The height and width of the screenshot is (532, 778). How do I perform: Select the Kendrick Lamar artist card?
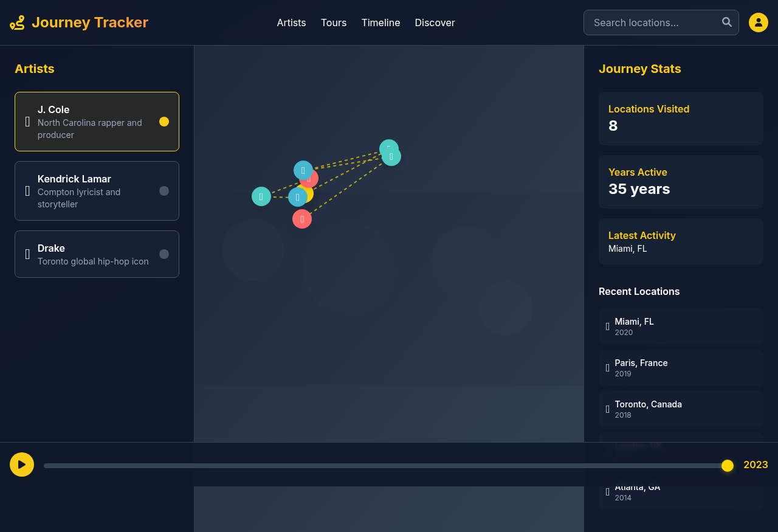(x=97, y=191)
